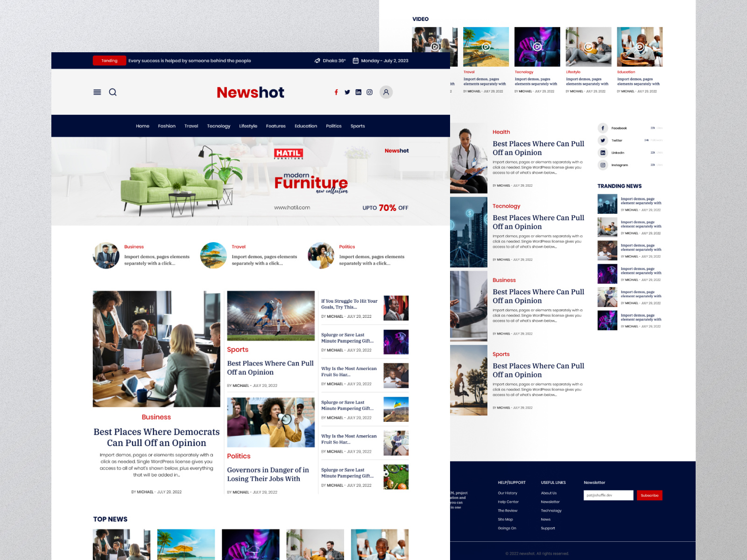
Task: Open the city skyline Tecnology article image
Action: click(x=469, y=232)
